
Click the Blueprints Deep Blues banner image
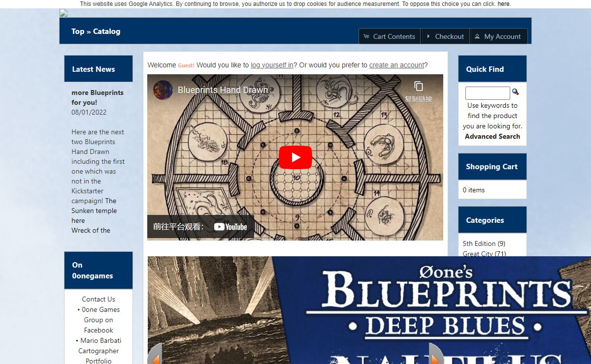point(369,310)
